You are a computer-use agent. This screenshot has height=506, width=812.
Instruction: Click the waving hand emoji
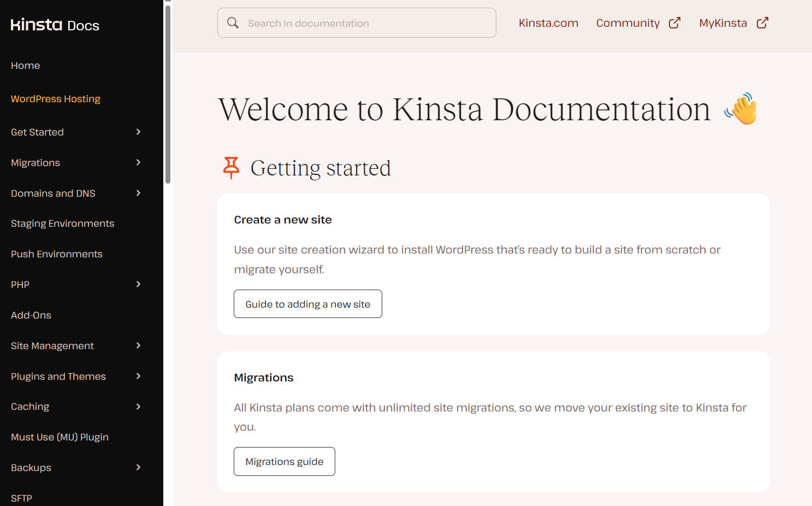(x=742, y=109)
